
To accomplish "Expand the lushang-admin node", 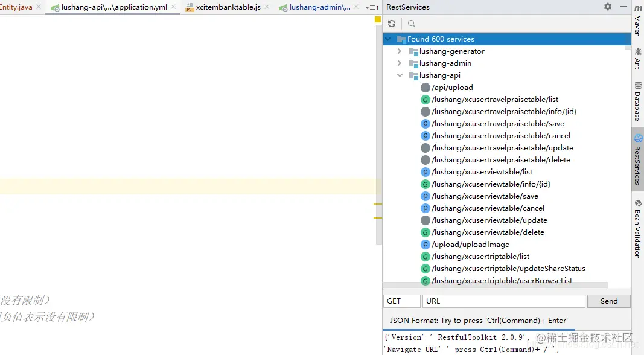I will 399,63.
